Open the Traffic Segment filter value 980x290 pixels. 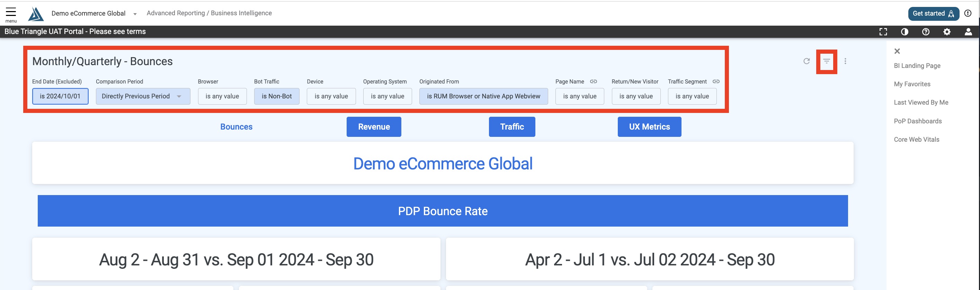pos(692,96)
